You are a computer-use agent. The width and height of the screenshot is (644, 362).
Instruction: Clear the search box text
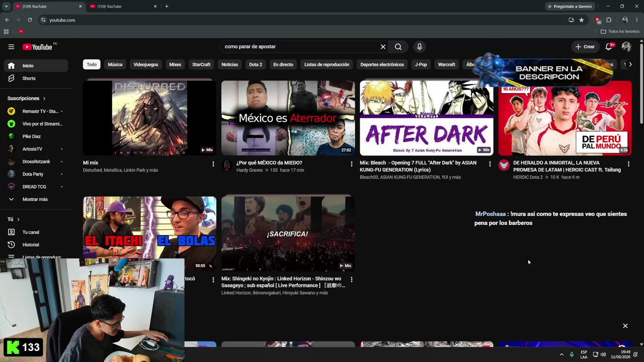click(383, 47)
